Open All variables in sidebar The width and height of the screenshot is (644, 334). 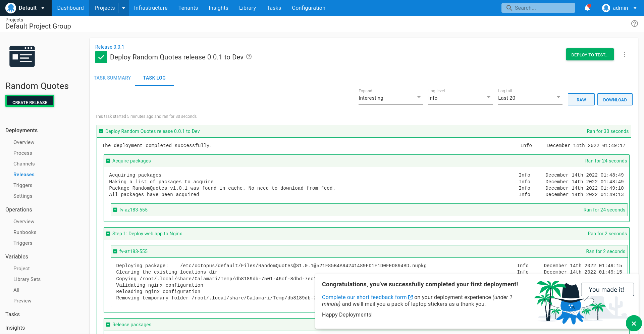[x=16, y=290]
